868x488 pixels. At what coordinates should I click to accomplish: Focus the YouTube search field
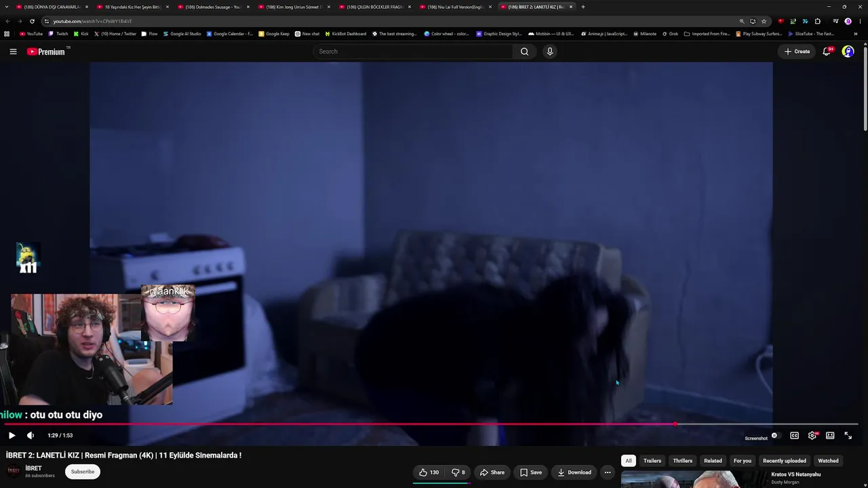[x=414, y=52]
